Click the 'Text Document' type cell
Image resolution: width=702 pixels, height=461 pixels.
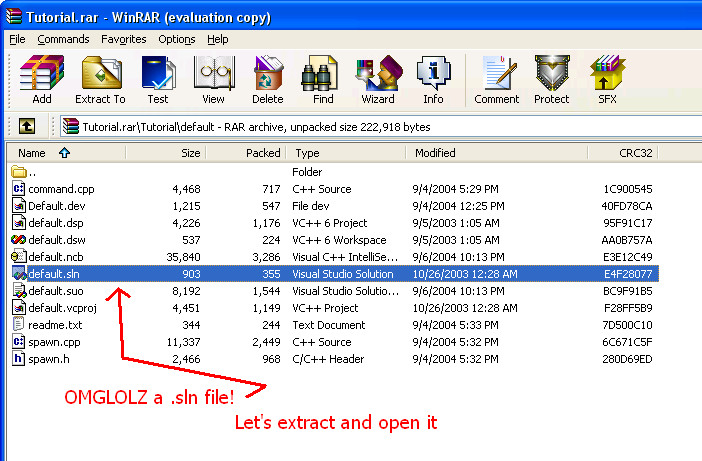tap(329, 325)
